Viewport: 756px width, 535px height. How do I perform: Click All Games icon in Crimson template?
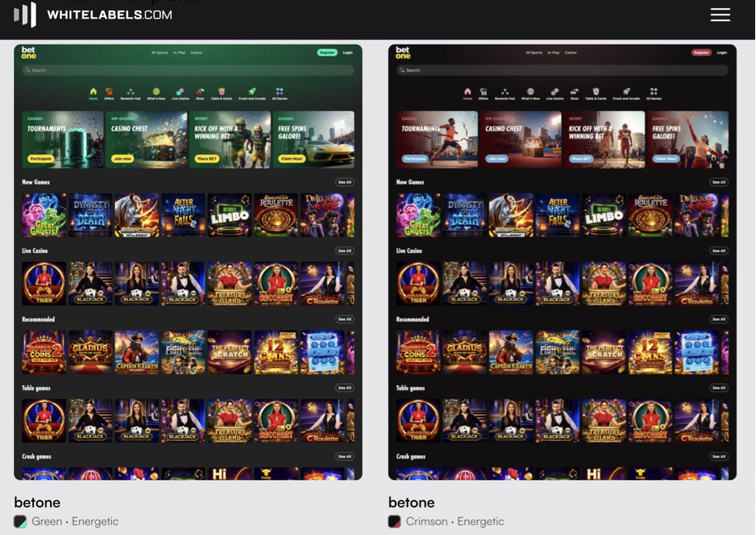(654, 92)
